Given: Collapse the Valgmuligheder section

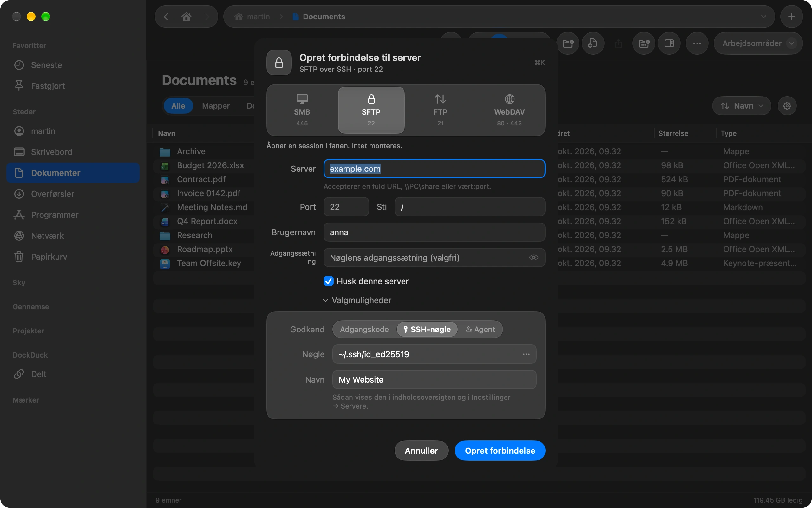Looking at the screenshot, I should [357, 300].
